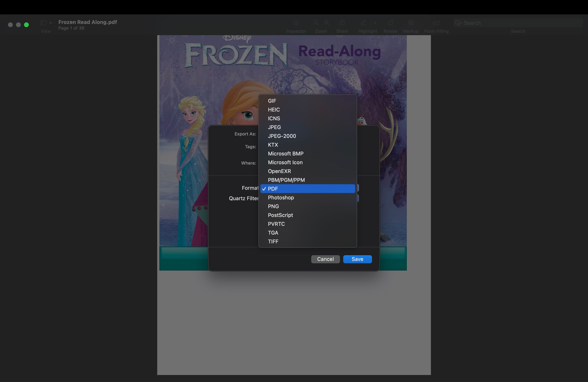Image resolution: width=588 pixels, height=382 pixels.
Task: Click the Cancel button
Action: pos(325,259)
